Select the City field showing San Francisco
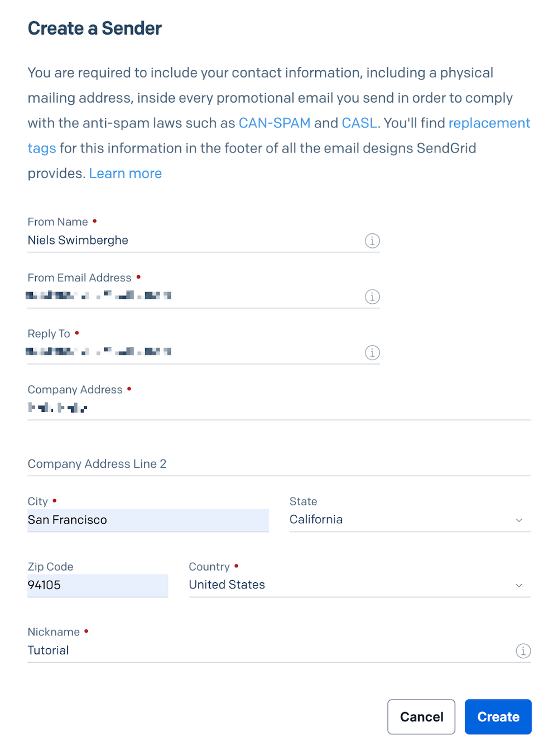 point(148,520)
